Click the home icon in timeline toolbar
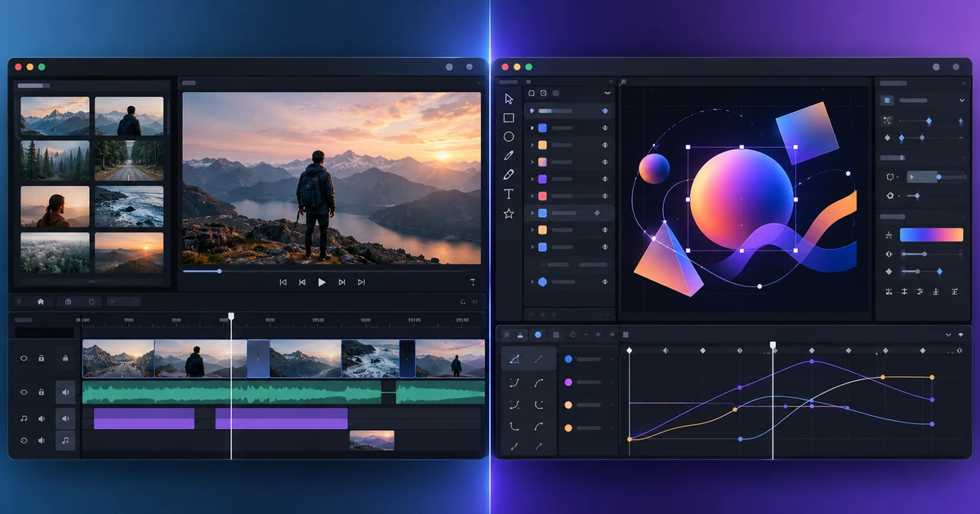The width and height of the screenshot is (980, 514). click(x=40, y=301)
